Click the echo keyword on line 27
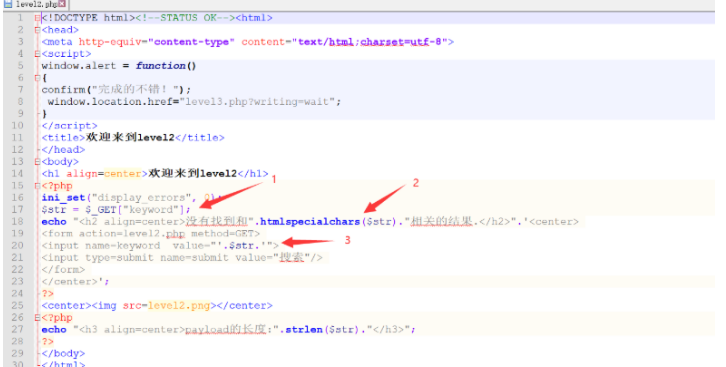This screenshot has height=367, width=726. click(x=54, y=330)
